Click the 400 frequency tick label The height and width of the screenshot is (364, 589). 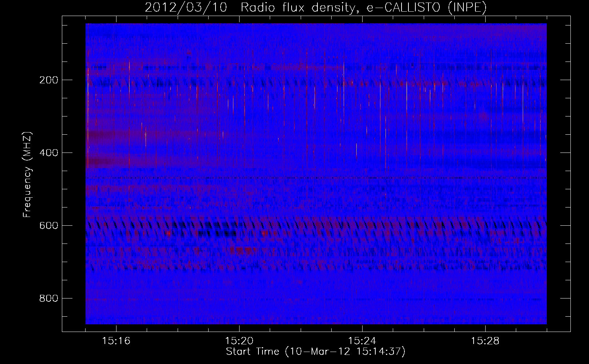tap(48, 153)
